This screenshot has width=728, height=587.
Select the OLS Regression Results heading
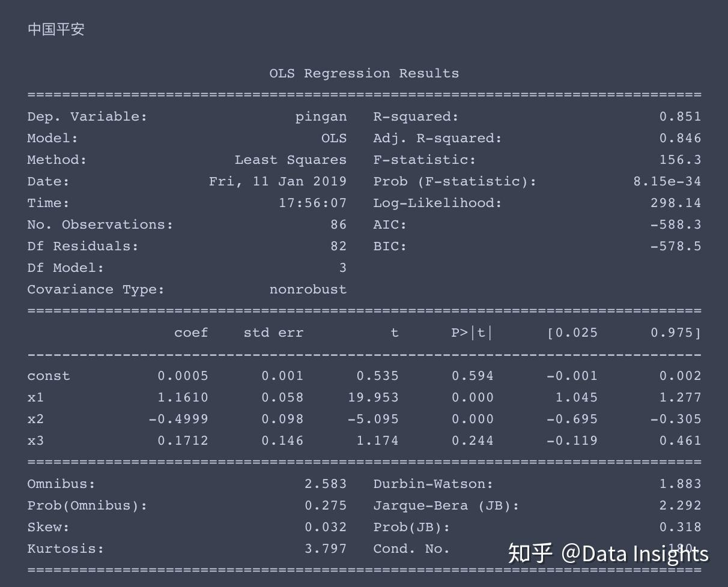click(363, 73)
